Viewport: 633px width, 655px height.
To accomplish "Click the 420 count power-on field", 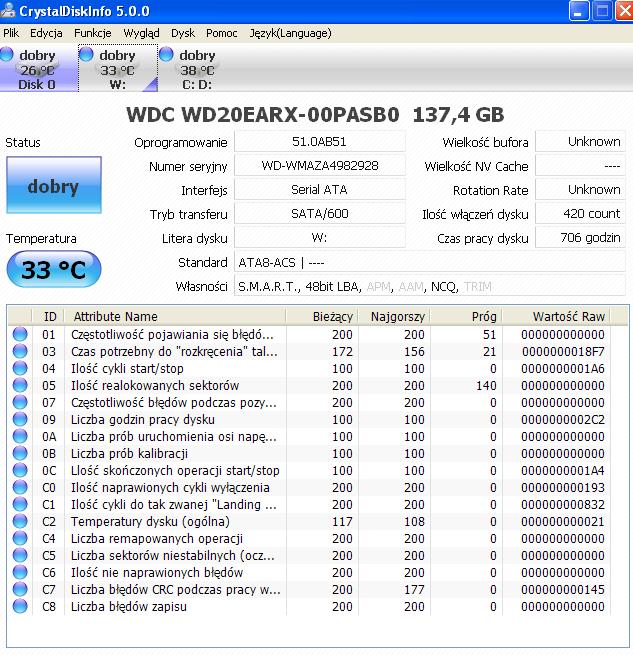I will tap(580, 214).
